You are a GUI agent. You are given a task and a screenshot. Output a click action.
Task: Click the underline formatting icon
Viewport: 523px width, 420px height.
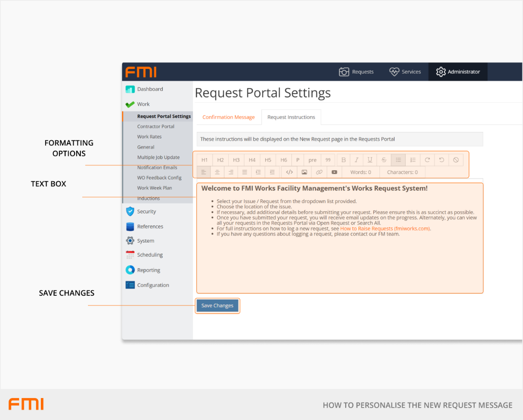pyautogui.click(x=370, y=160)
